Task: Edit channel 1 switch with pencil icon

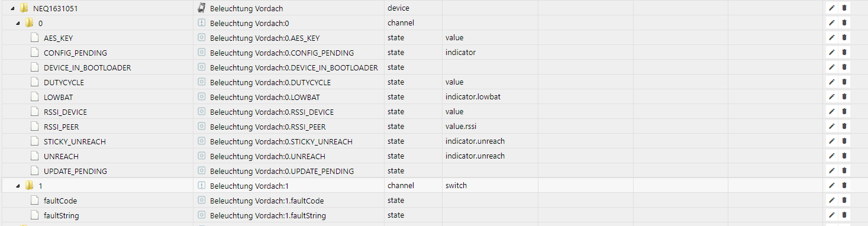Action: tap(831, 186)
